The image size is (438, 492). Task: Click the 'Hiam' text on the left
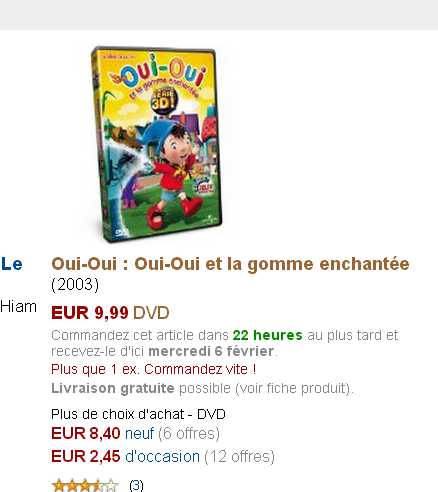point(18,306)
